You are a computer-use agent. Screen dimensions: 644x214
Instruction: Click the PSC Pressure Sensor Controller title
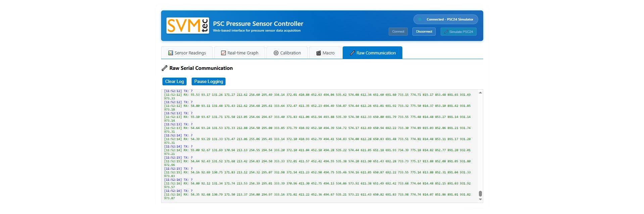click(x=258, y=24)
